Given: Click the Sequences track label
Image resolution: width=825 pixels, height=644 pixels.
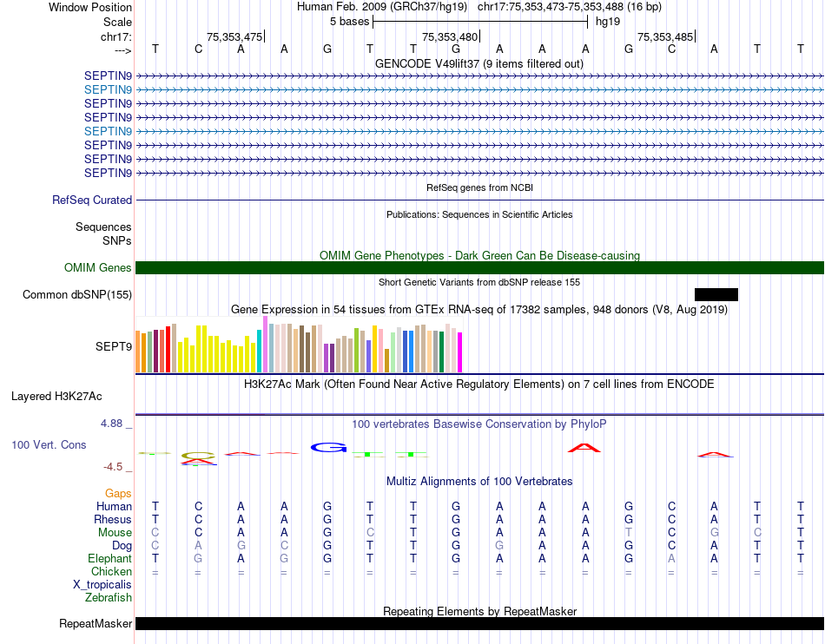Looking at the screenshot, I should pyautogui.click(x=103, y=227).
